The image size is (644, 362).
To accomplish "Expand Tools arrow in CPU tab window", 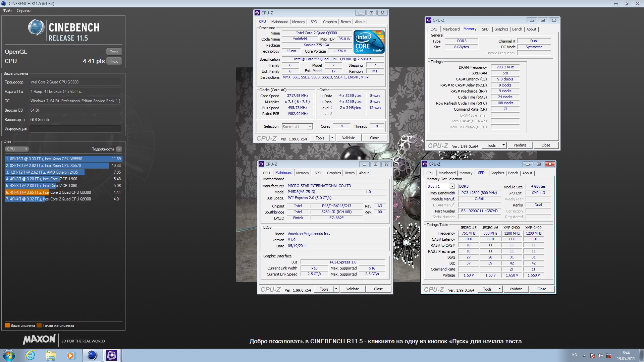I will (332, 138).
